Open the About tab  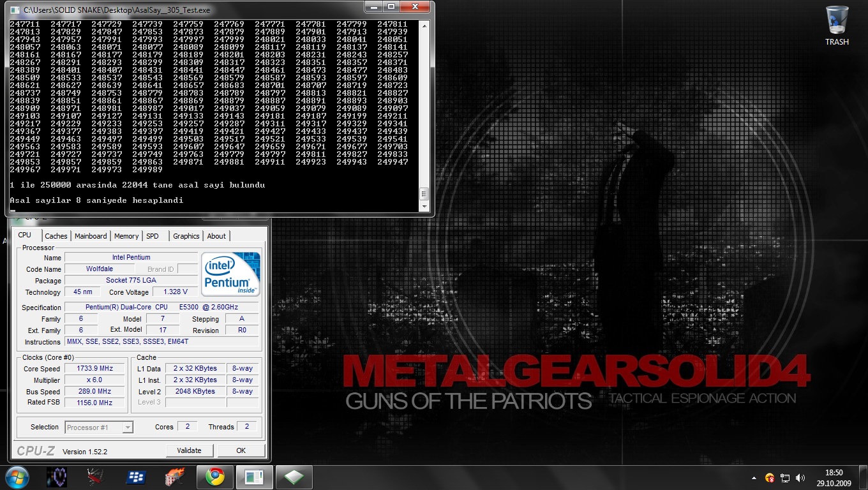(216, 236)
